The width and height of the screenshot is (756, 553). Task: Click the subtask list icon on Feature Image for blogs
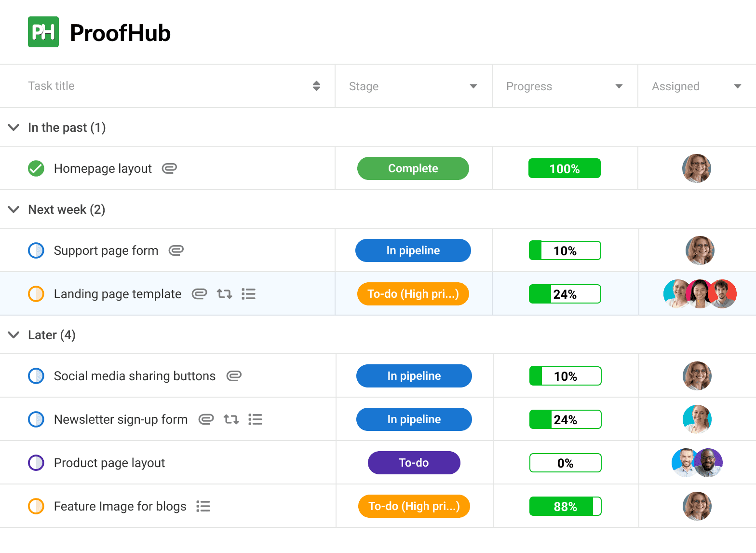pos(203,506)
